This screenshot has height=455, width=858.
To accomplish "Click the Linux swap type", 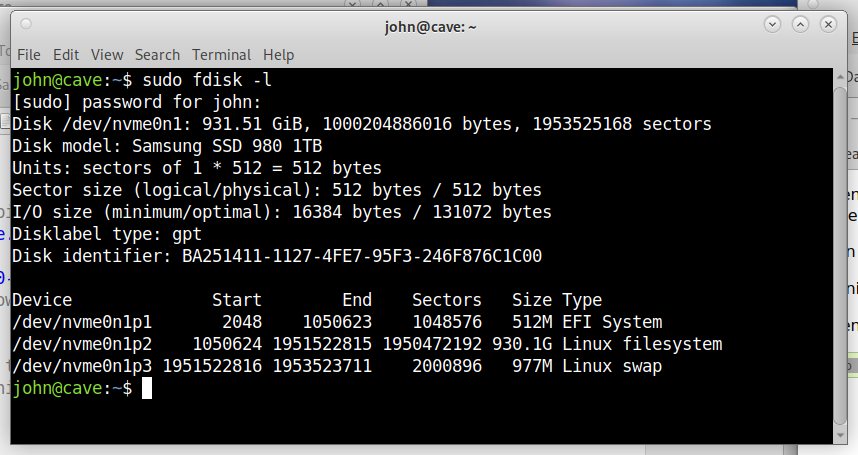I will point(612,366).
